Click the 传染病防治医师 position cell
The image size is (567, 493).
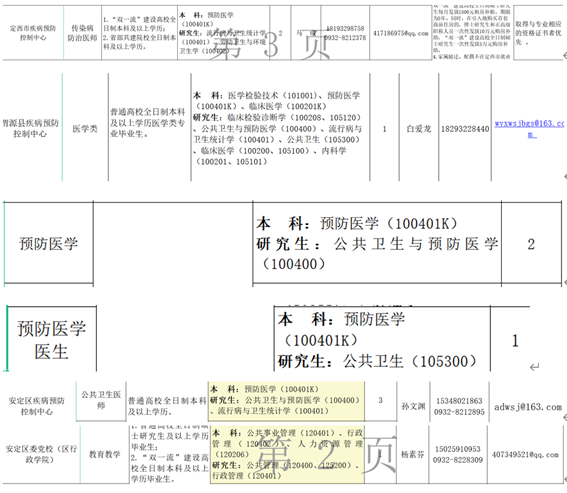point(82,33)
